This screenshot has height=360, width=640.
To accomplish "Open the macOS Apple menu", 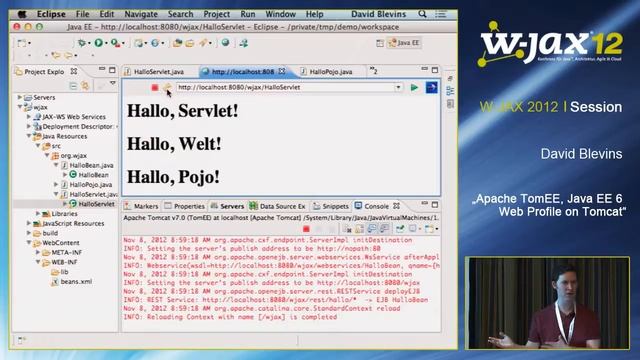I will (22, 14).
